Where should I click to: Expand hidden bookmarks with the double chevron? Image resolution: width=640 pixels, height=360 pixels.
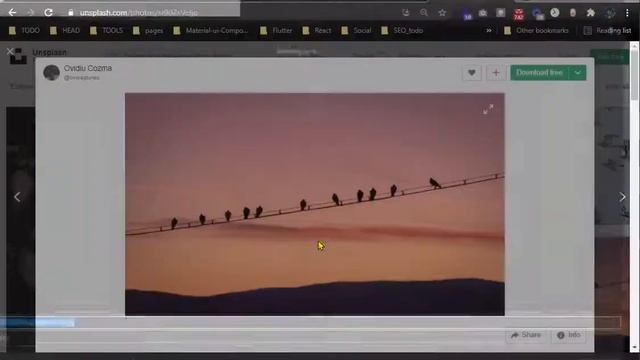[489, 31]
